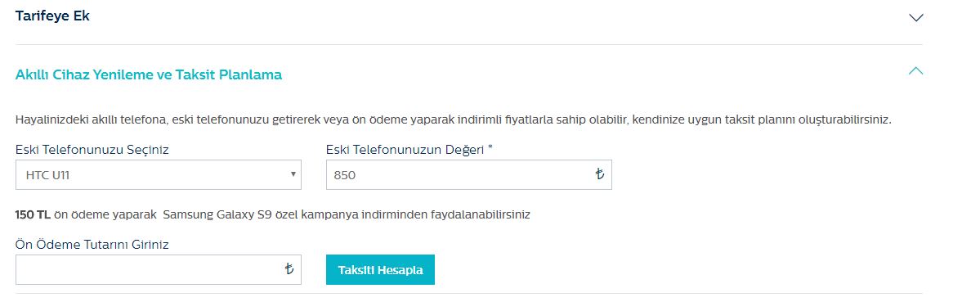
Task: Expand the Tarifeye Ek chevron arrow
Action: pos(915,17)
